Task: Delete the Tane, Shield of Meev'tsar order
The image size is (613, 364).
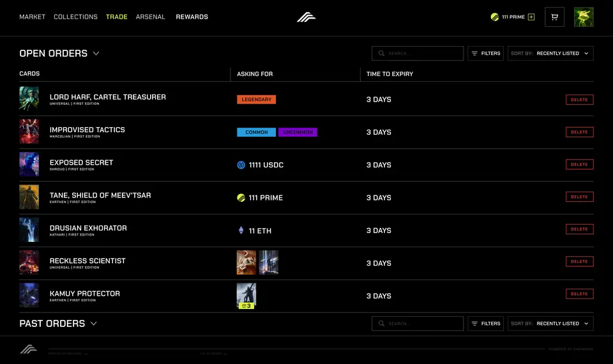Action: point(579,197)
